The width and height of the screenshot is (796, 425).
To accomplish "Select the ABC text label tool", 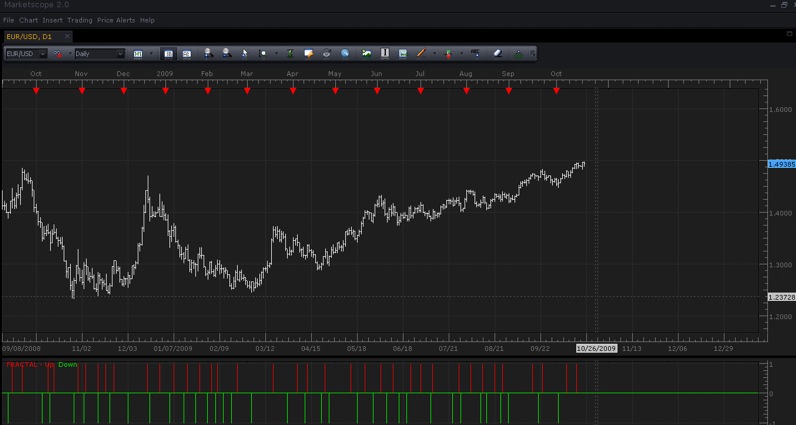I will tap(476, 53).
